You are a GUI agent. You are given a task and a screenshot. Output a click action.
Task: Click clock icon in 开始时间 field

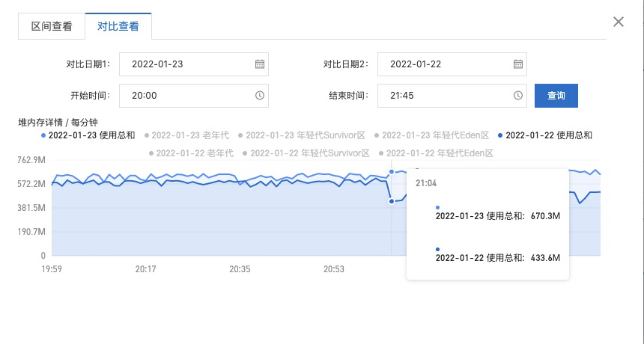click(x=259, y=96)
